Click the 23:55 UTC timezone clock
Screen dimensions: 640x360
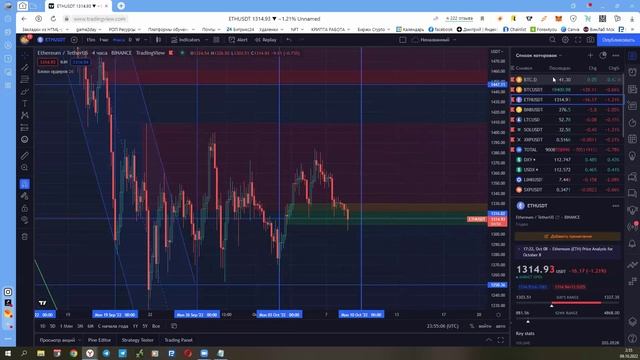[442, 326]
